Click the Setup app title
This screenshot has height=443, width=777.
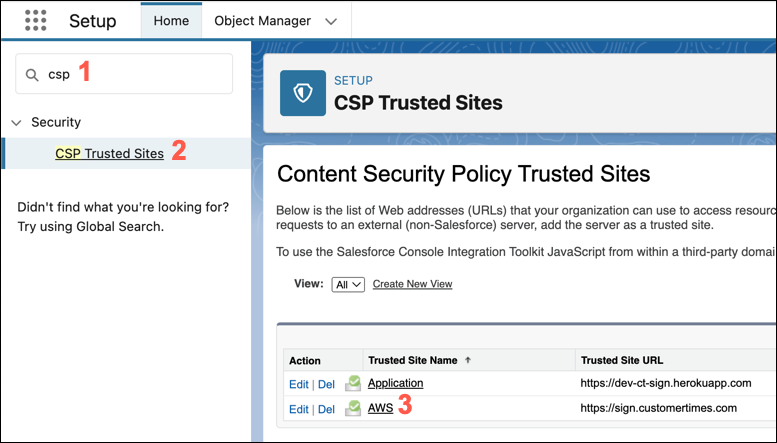[92, 21]
